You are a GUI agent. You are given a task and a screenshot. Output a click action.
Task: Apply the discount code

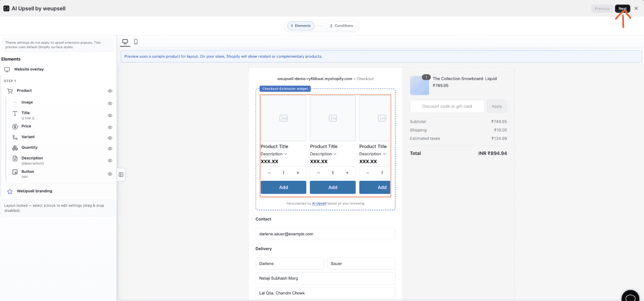pyautogui.click(x=497, y=106)
